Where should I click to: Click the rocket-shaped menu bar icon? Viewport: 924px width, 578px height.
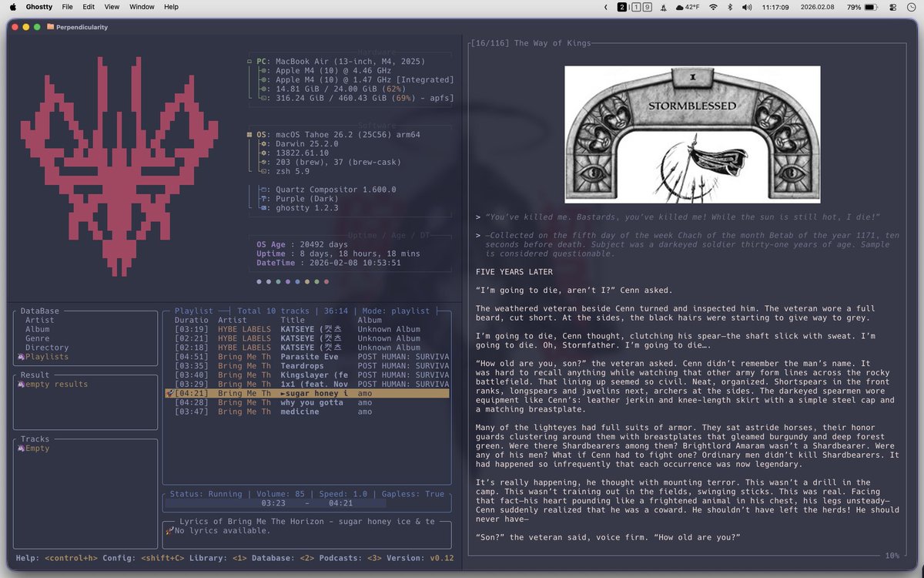coord(664,7)
